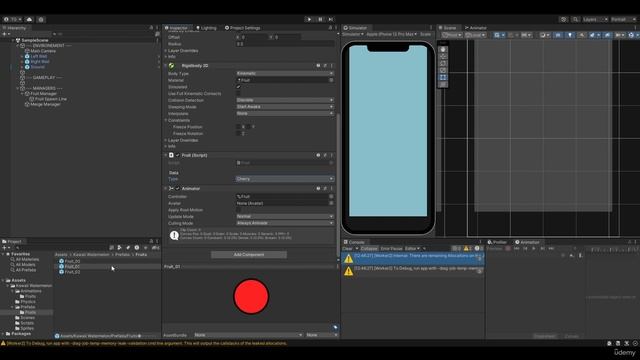Toggle Freeze Position X checkbox

238,127
